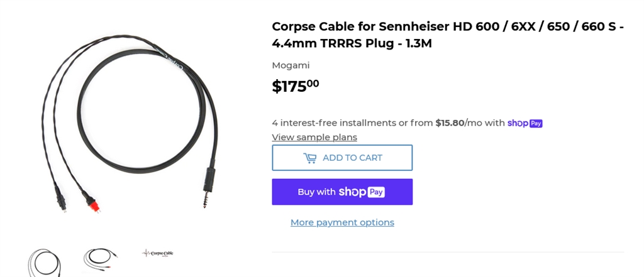Viewport: 644px width, 277px height.
Task: Click the $175.00 price
Action: [296, 86]
